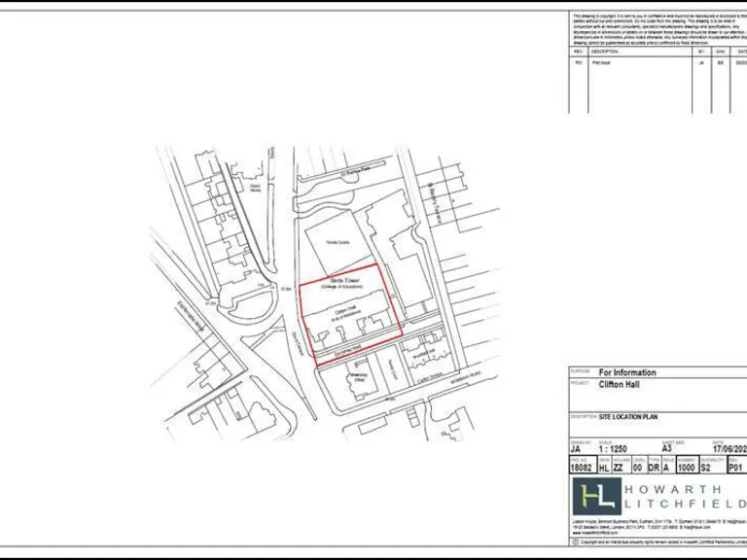Click the project number 18082 box

583,468
